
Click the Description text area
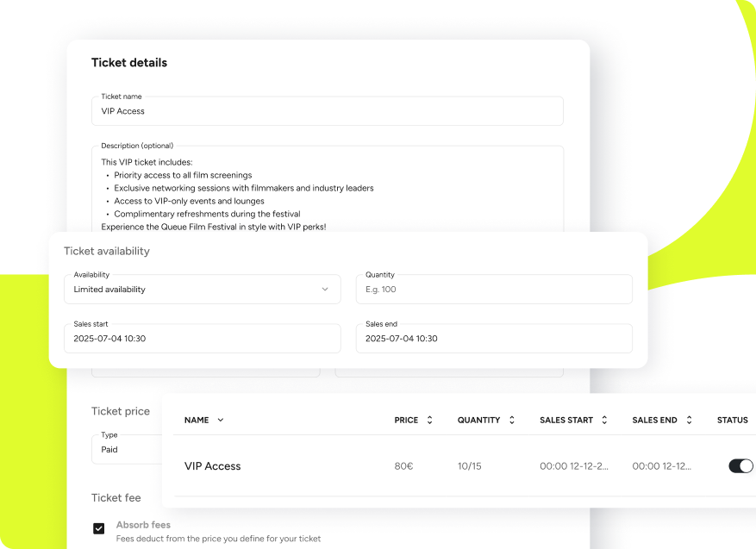(328, 189)
